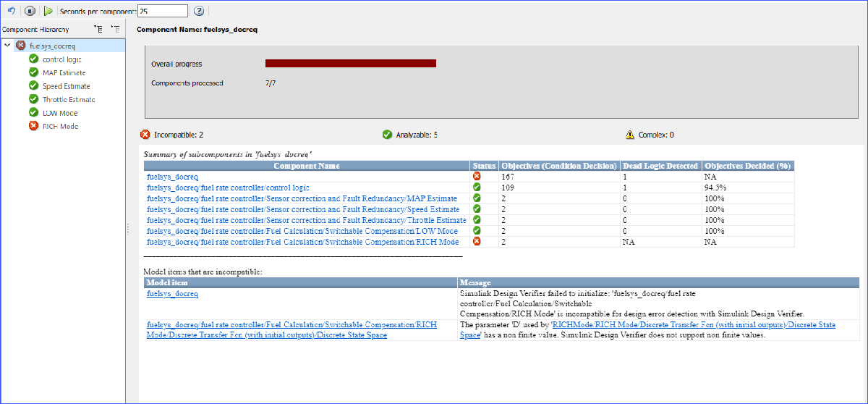868x404 pixels.
Task: Click the collapse all hierarchy icon
Action: point(115,29)
